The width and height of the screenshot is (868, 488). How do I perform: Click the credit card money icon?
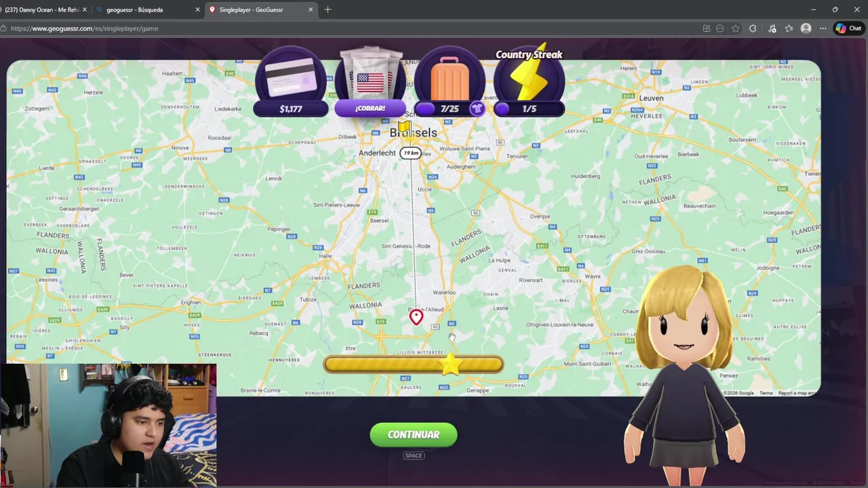pos(292,77)
